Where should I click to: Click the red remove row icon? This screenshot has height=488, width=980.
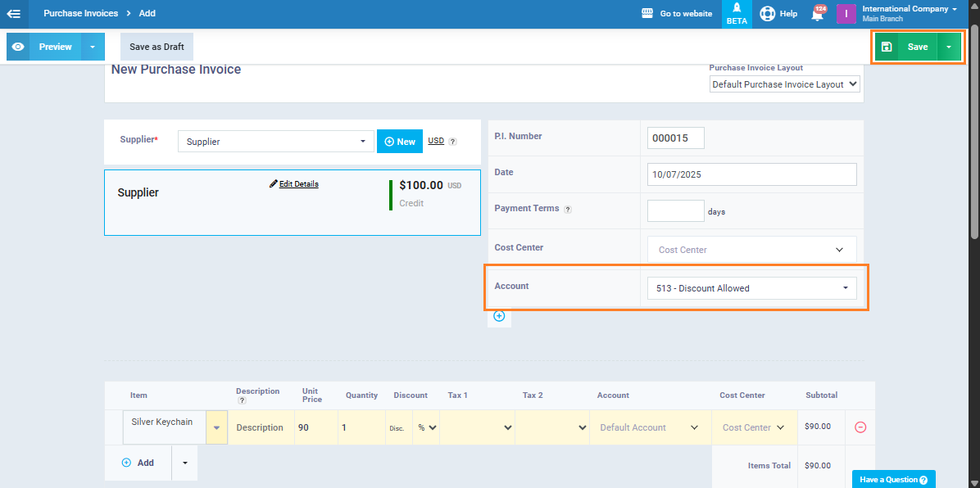click(x=860, y=427)
